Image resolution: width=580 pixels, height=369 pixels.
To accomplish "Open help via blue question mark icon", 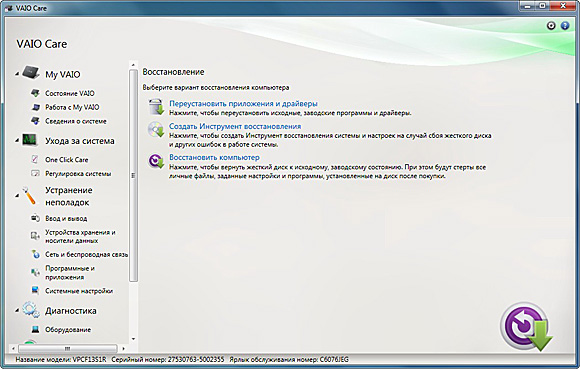I will (x=565, y=26).
